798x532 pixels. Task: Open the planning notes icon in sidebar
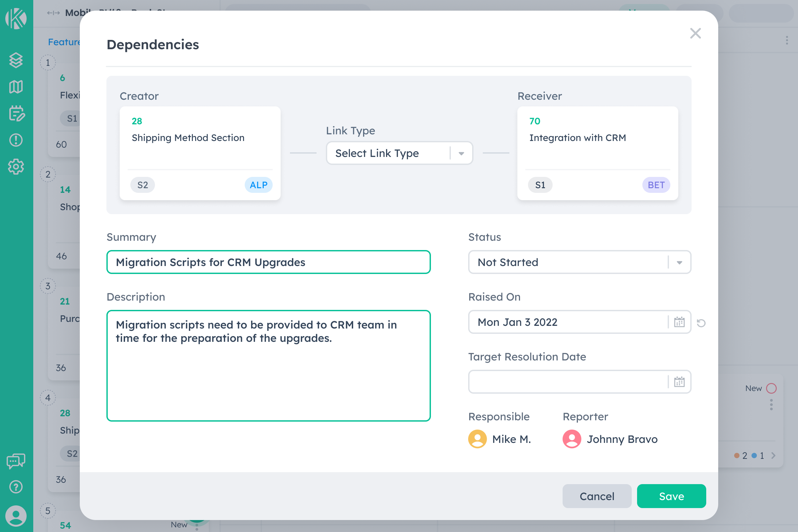[x=16, y=114]
